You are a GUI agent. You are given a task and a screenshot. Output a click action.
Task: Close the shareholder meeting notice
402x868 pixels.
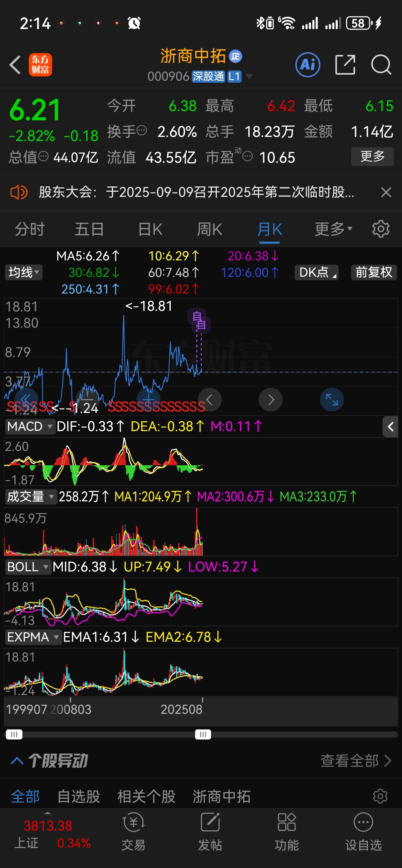pyautogui.click(x=386, y=192)
